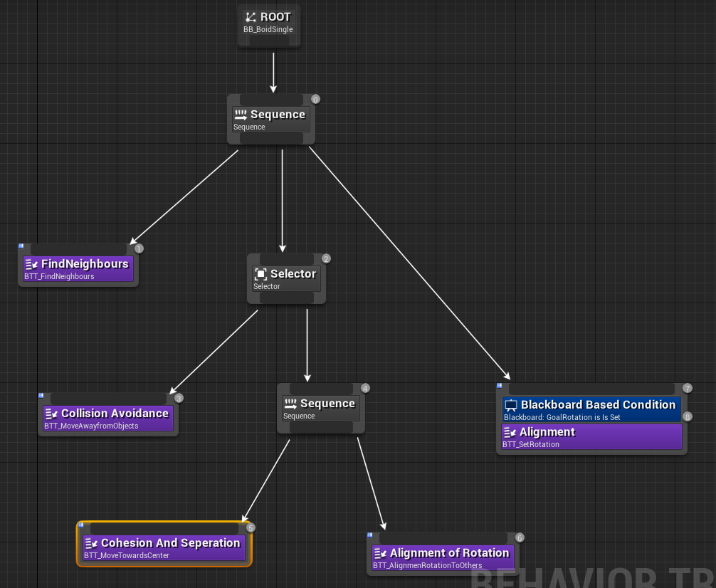
Task: Click the Alignment of Rotation task icon
Action: (x=380, y=553)
